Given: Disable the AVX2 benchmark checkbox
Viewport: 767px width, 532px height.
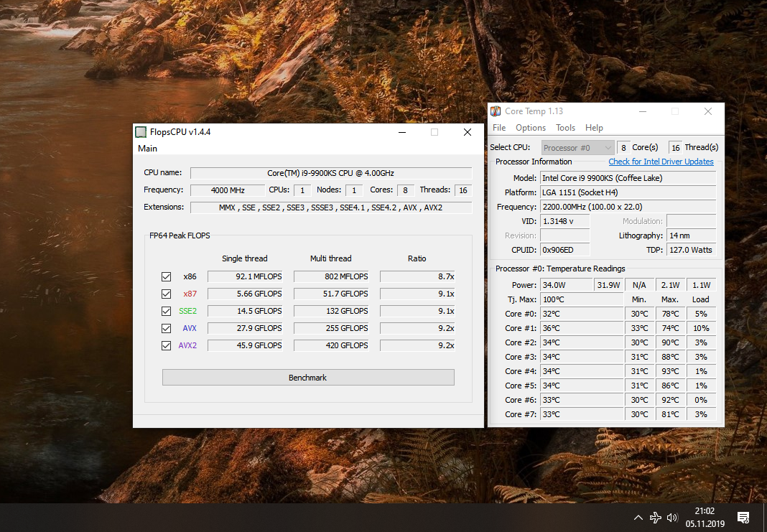Looking at the screenshot, I should [167, 345].
